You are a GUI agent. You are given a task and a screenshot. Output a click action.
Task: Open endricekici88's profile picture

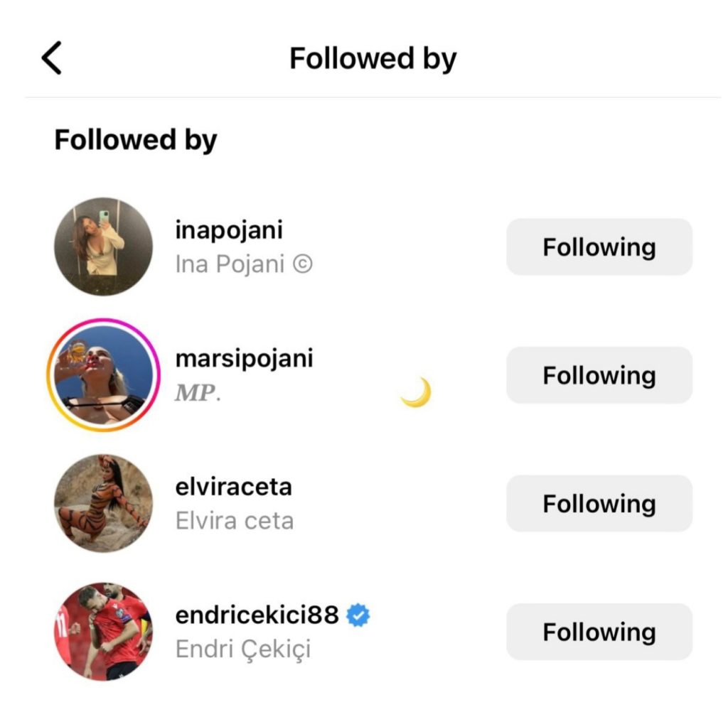104,632
